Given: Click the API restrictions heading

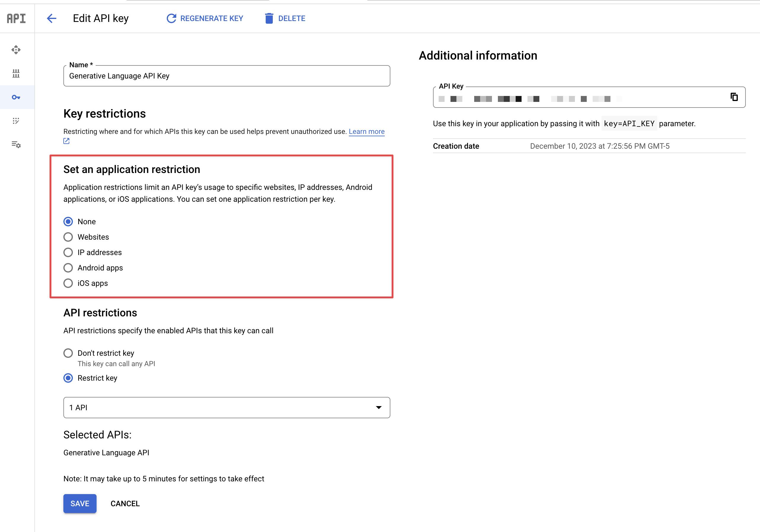Looking at the screenshot, I should [x=100, y=313].
